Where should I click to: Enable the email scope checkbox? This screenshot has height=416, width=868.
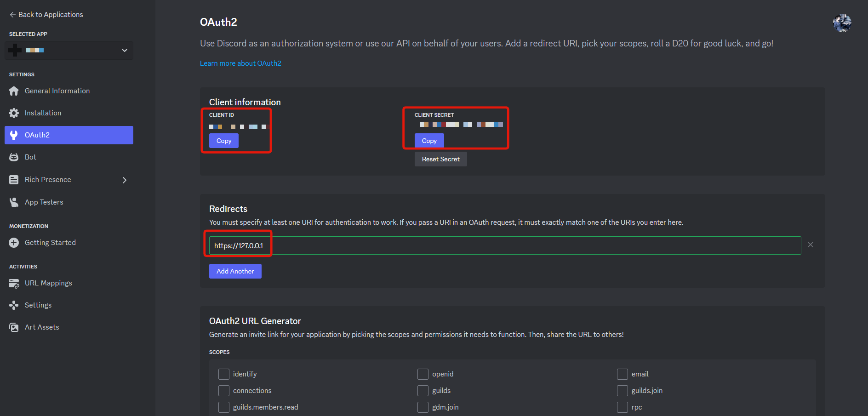[622, 374]
